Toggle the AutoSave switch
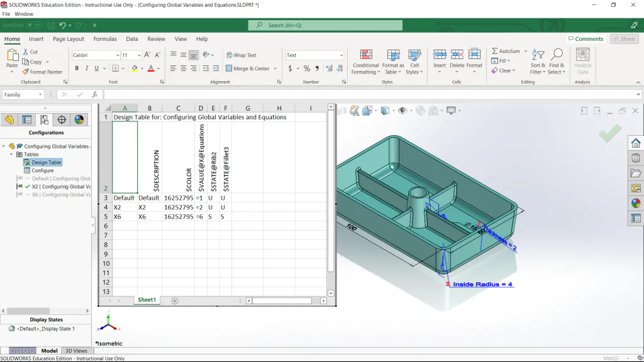Viewport: 644px width, 362px height. pos(35,25)
